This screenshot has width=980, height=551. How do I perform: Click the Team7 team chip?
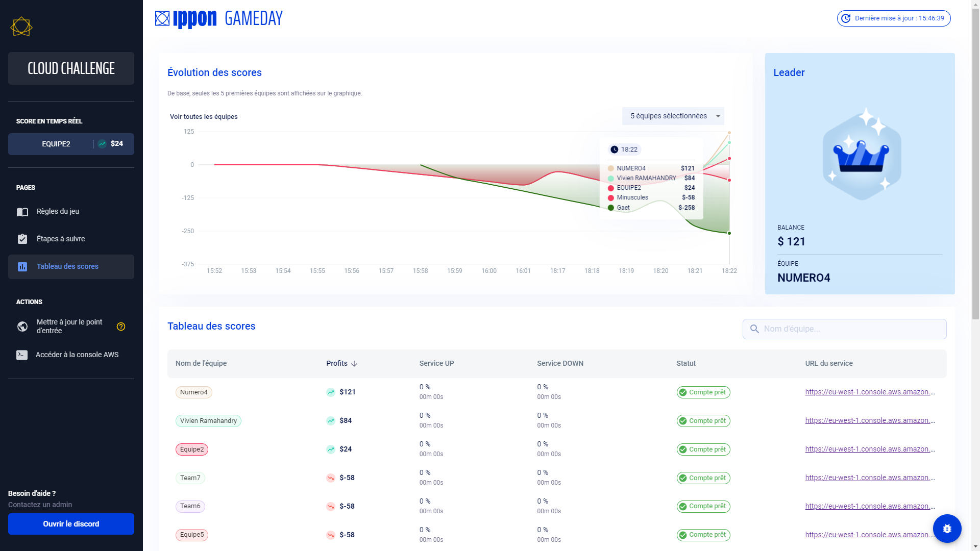click(190, 478)
